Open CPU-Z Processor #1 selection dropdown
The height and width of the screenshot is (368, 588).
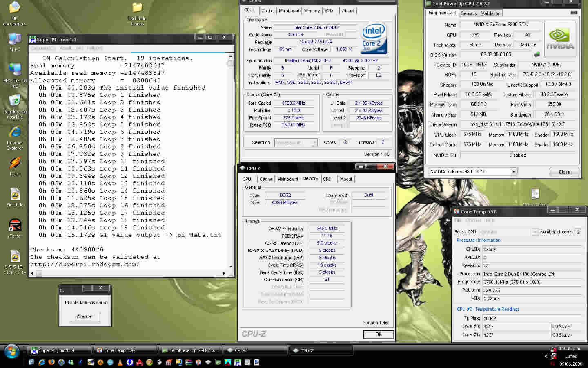coord(314,142)
